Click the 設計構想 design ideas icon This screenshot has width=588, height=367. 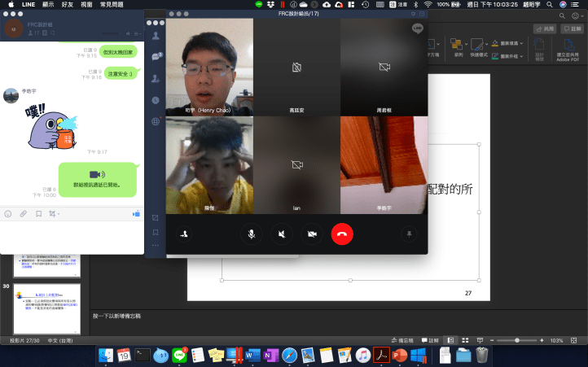click(539, 50)
